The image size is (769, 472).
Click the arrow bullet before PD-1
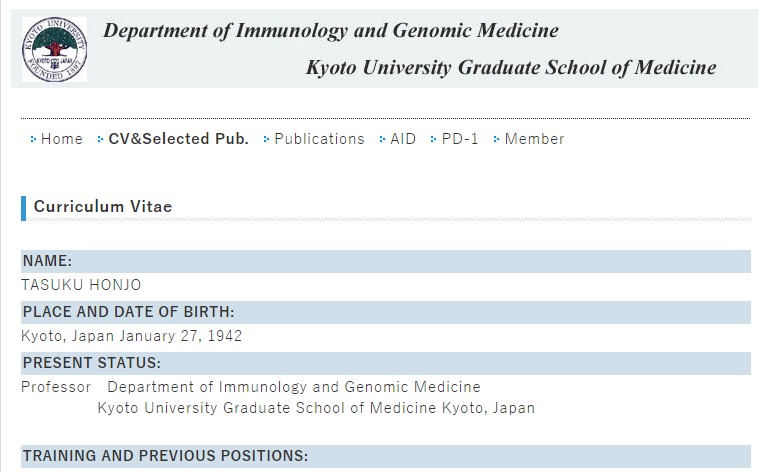coord(434,139)
